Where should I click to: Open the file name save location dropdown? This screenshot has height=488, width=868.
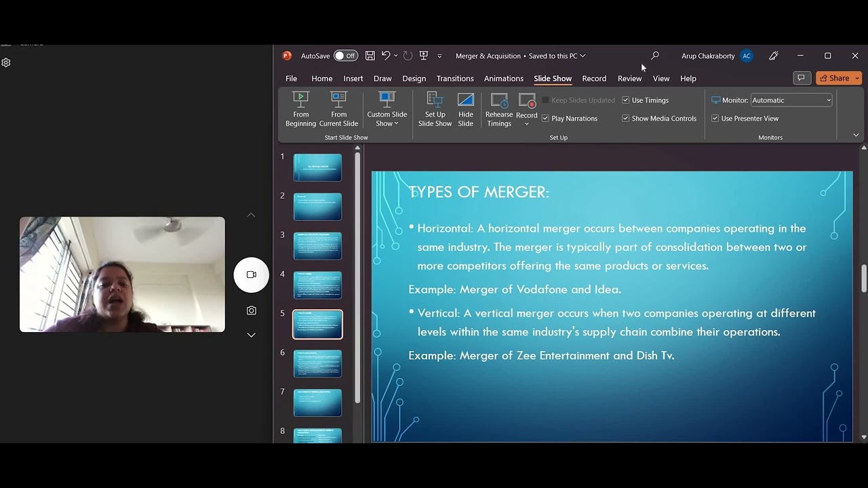(583, 56)
